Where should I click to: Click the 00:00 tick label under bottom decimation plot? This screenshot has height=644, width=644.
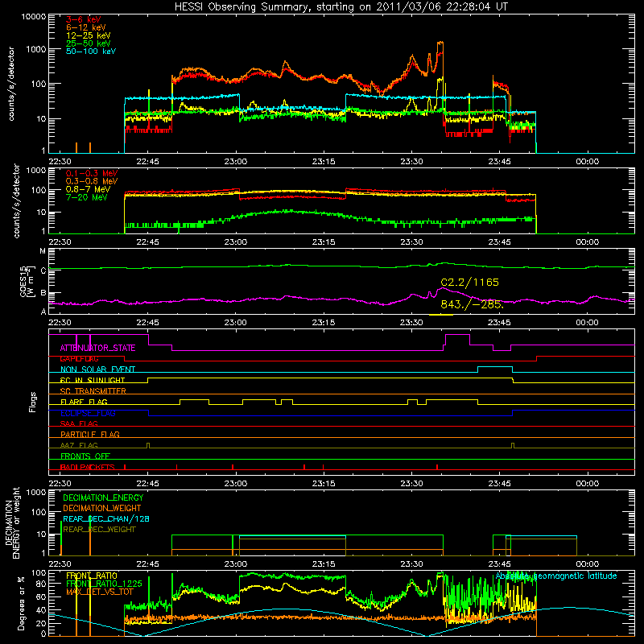(x=588, y=564)
